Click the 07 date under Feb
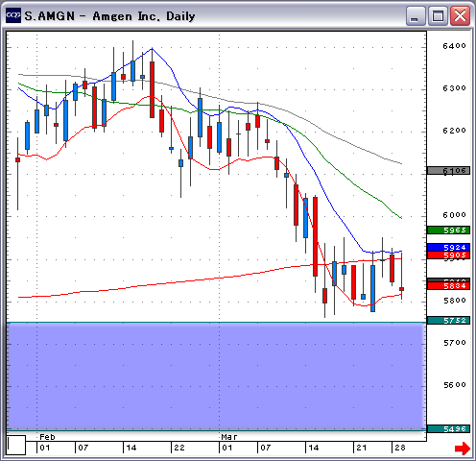476x461 pixels. (x=83, y=448)
